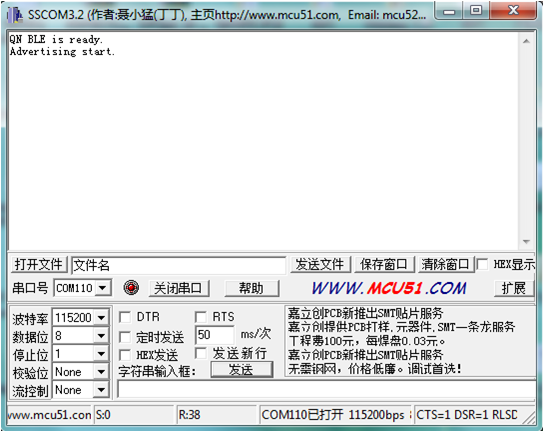Image resolution: width=544 pixels, height=432 pixels.
Task: Click the 文件名 file name input field
Action: pyautogui.click(x=179, y=265)
